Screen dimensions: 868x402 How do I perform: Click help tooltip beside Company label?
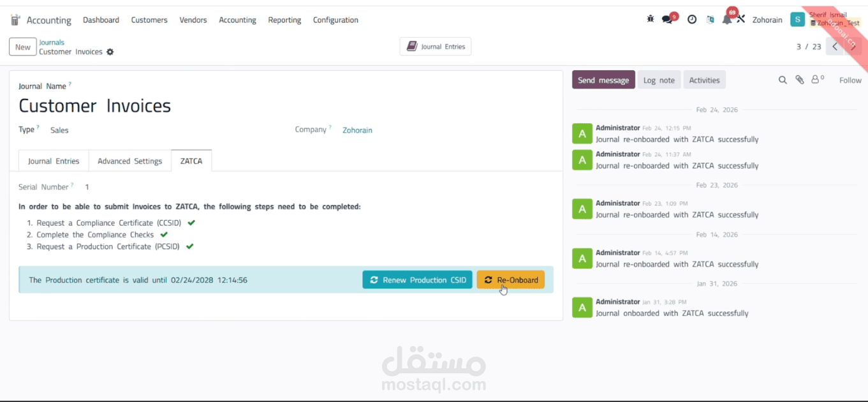click(x=330, y=128)
